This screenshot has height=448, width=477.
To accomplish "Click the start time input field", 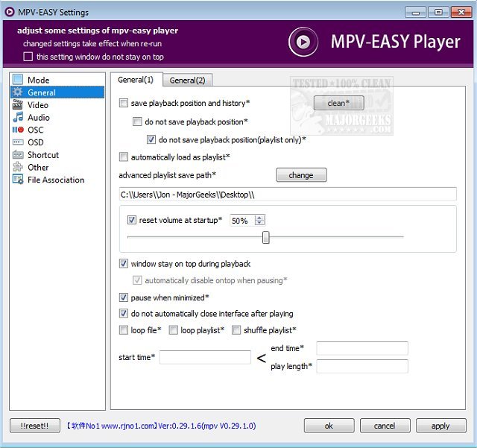I will (205, 358).
